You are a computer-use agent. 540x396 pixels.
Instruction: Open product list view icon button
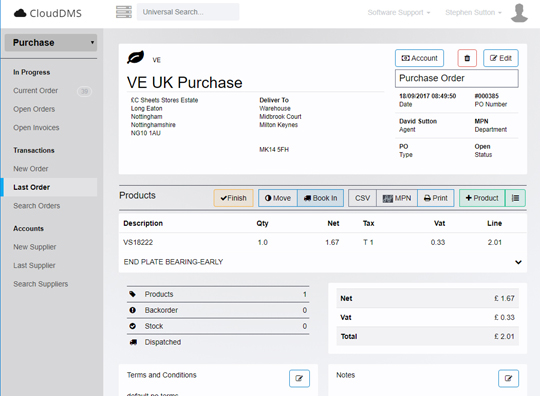(515, 198)
